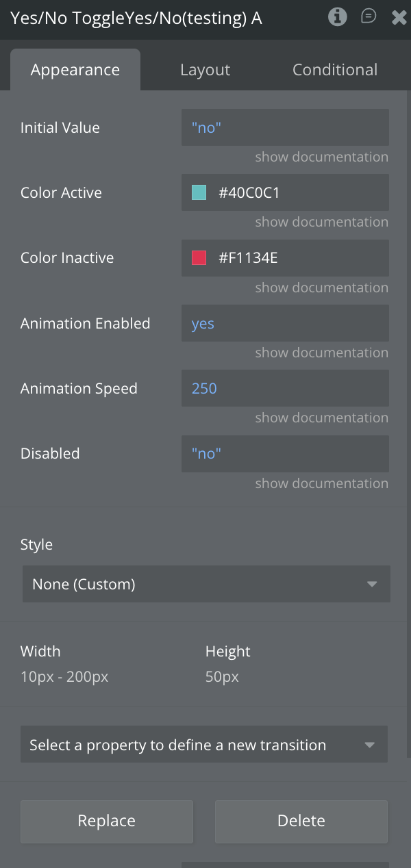Change the Disabled "no" value

coord(285,453)
